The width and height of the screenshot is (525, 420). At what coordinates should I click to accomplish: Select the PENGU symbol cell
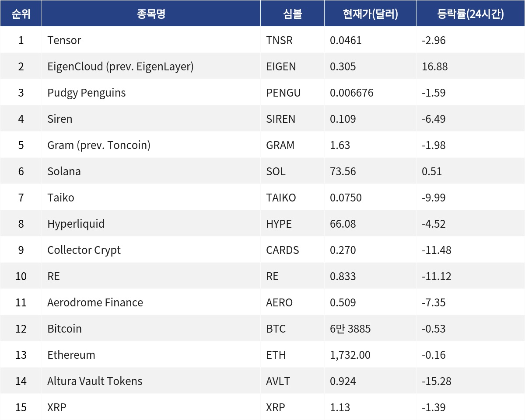coord(292,93)
